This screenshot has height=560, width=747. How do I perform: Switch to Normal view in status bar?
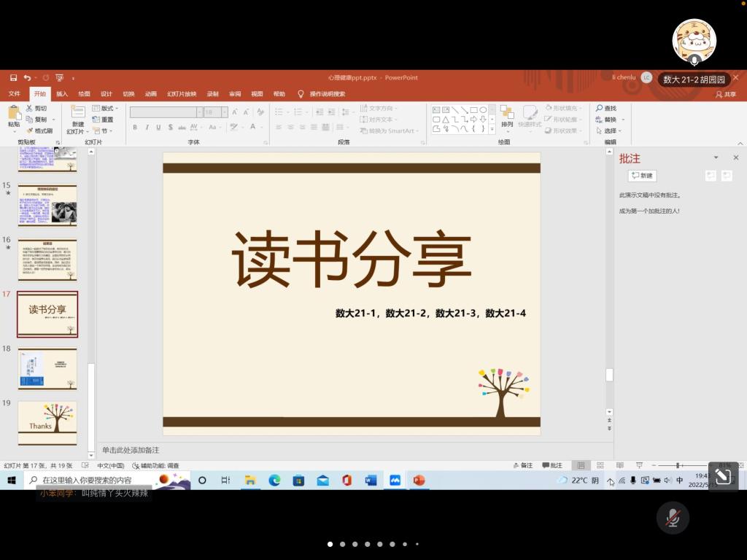[x=581, y=465]
